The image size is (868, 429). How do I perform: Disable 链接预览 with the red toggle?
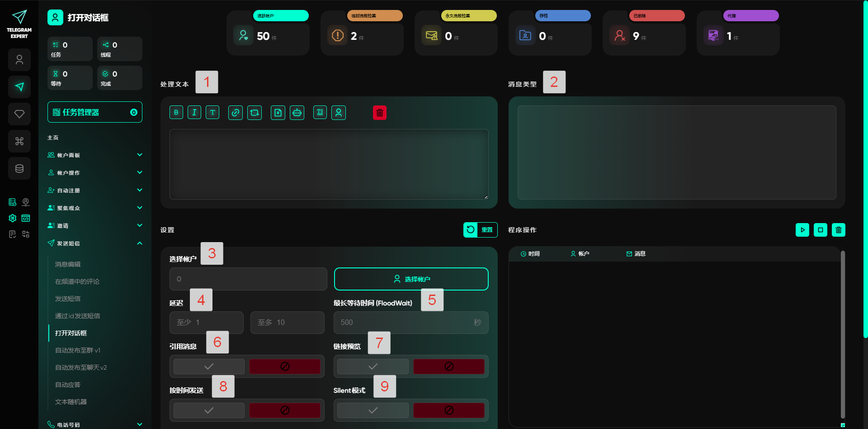pyautogui.click(x=448, y=367)
